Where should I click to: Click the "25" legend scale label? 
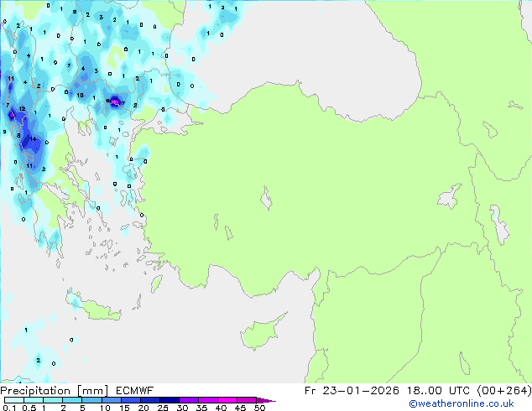163,408
